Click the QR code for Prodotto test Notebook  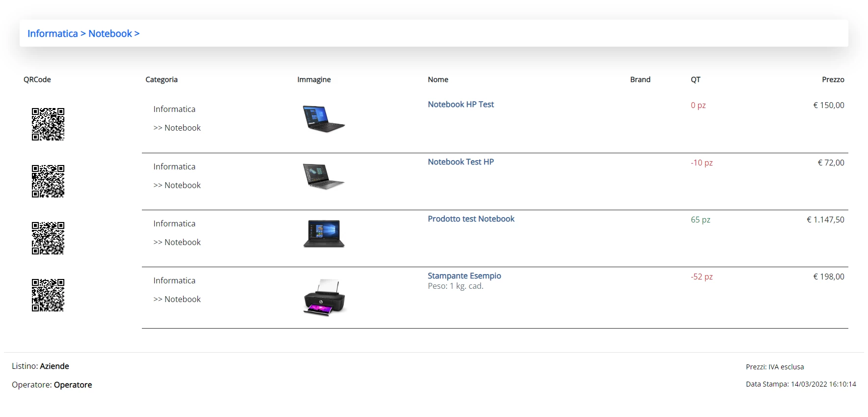coord(48,238)
